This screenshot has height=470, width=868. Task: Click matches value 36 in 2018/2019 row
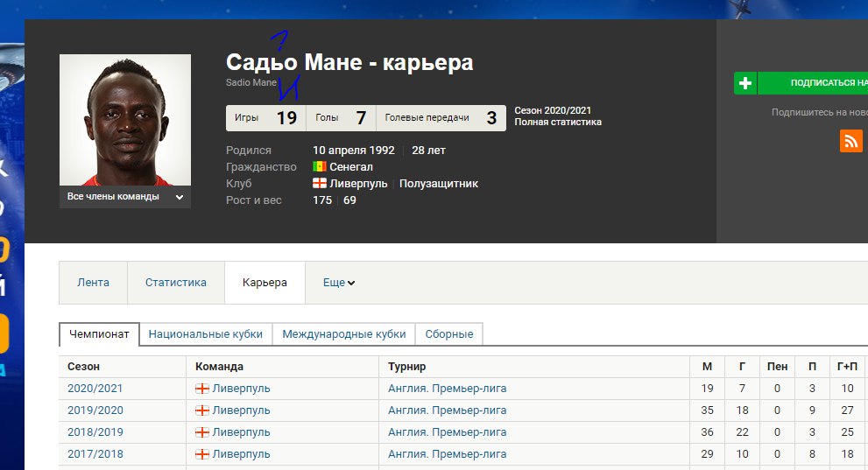pos(707,432)
